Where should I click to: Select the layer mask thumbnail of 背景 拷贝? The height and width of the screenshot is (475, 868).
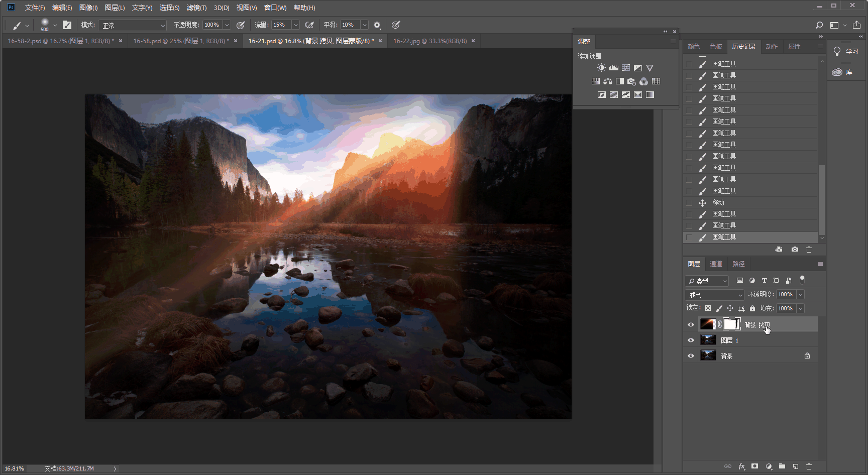[x=732, y=324]
